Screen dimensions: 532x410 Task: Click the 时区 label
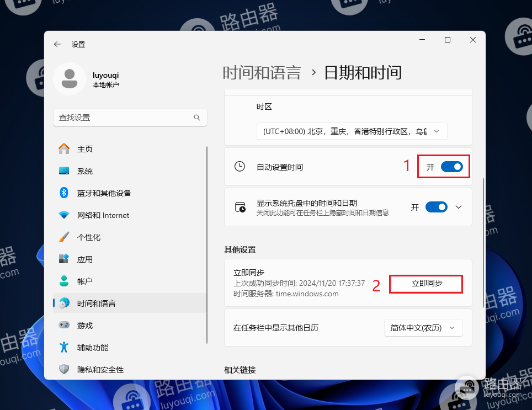264,107
